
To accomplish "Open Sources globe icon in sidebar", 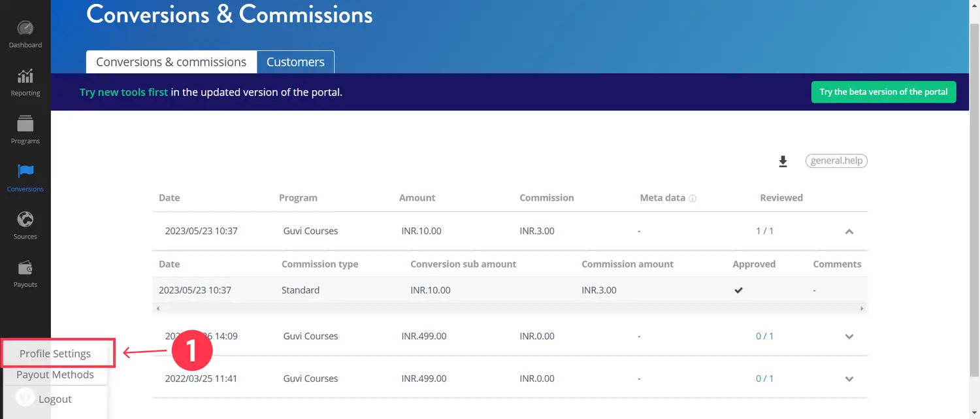I will (x=25, y=220).
